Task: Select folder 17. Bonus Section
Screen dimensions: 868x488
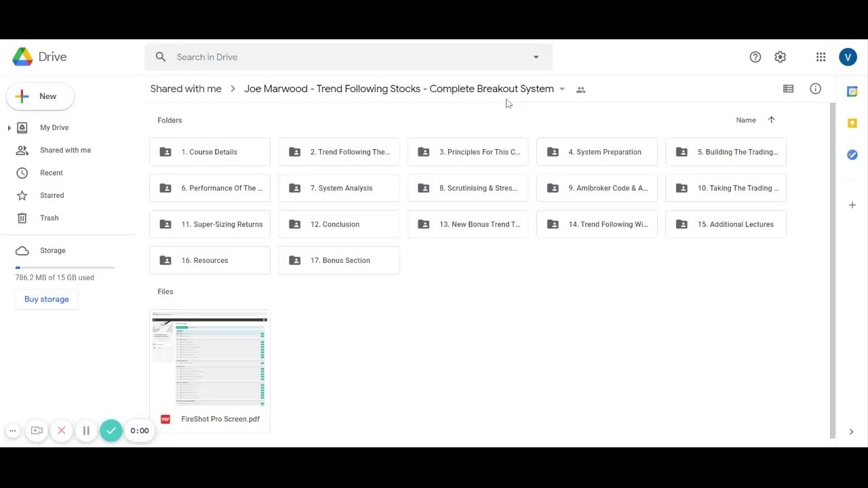Action: click(339, 260)
